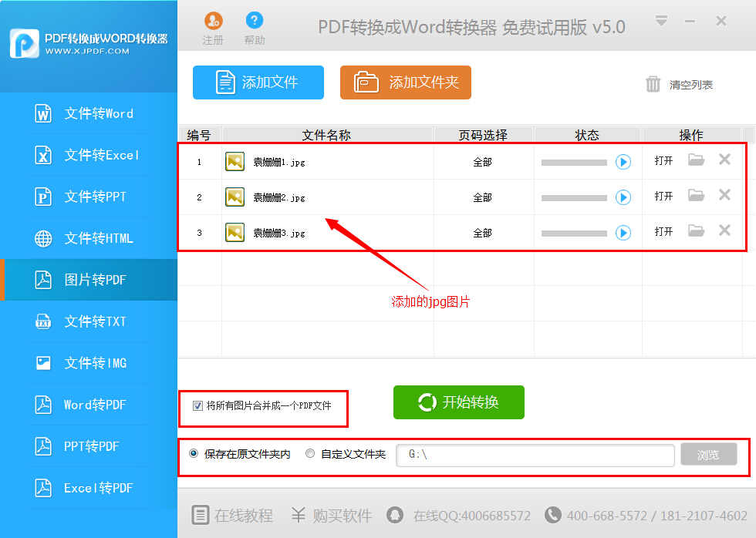The height and width of the screenshot is (538, 756).
Task: Click image thumbnail icon for 袁姗姗1.jpg
Action: (235, 161)
